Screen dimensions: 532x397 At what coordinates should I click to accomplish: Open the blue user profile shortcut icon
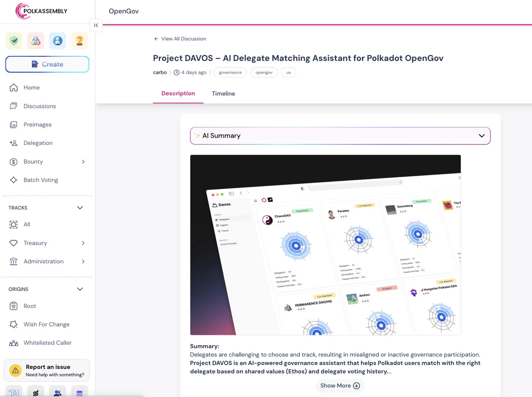(x=58, y=41)
